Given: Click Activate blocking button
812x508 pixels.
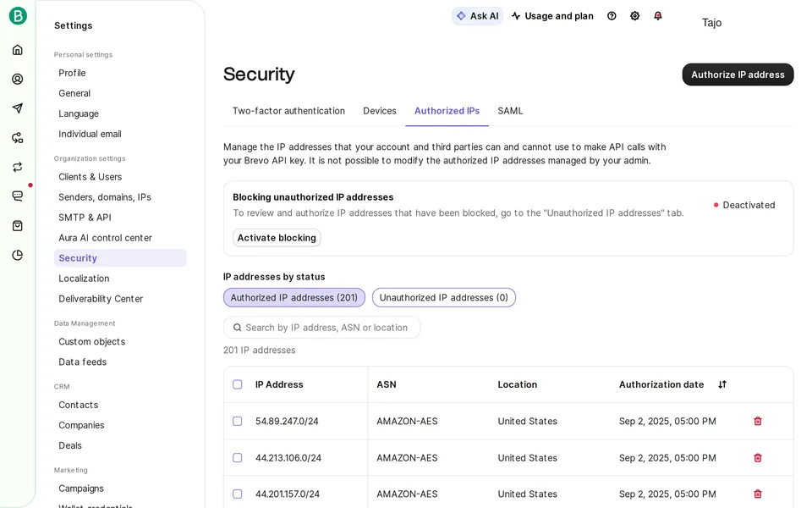Looking at the screenshot, I should (277, 238).
